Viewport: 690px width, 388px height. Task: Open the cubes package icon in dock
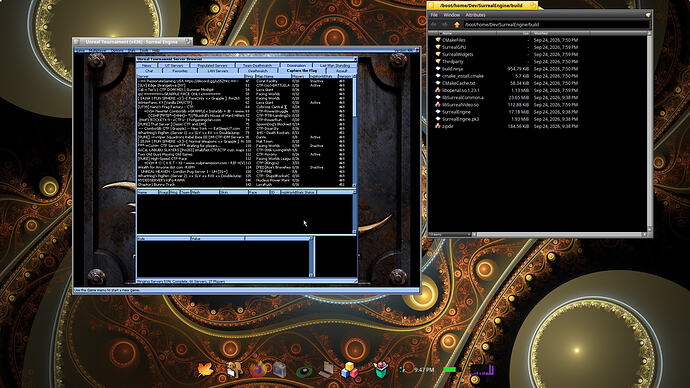[349, 370]
